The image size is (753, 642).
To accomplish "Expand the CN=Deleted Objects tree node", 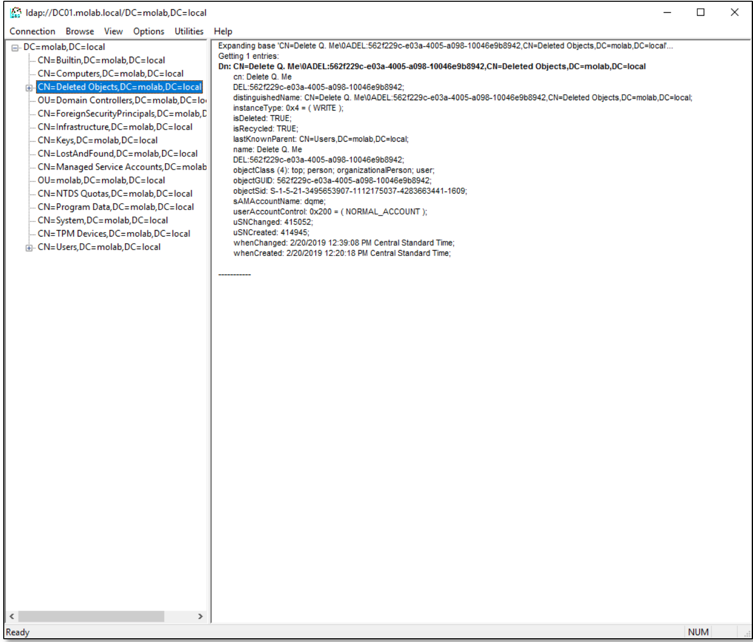I will (x=28, y=87).
